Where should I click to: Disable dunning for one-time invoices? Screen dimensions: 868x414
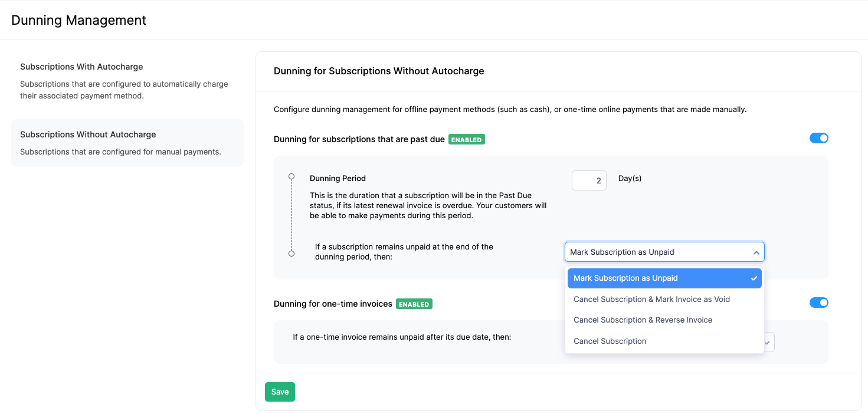[819, 302]
